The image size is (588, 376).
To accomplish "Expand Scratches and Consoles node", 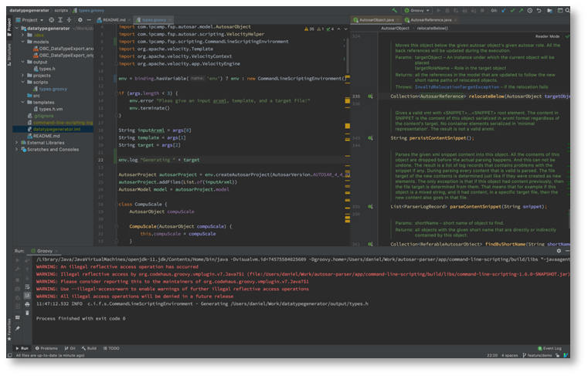I will 17,150.
